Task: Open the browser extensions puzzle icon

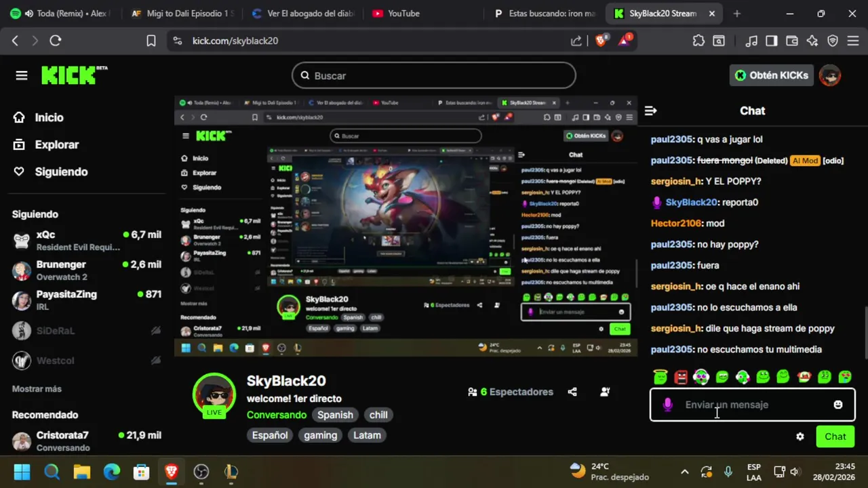Action: [698, 41]
